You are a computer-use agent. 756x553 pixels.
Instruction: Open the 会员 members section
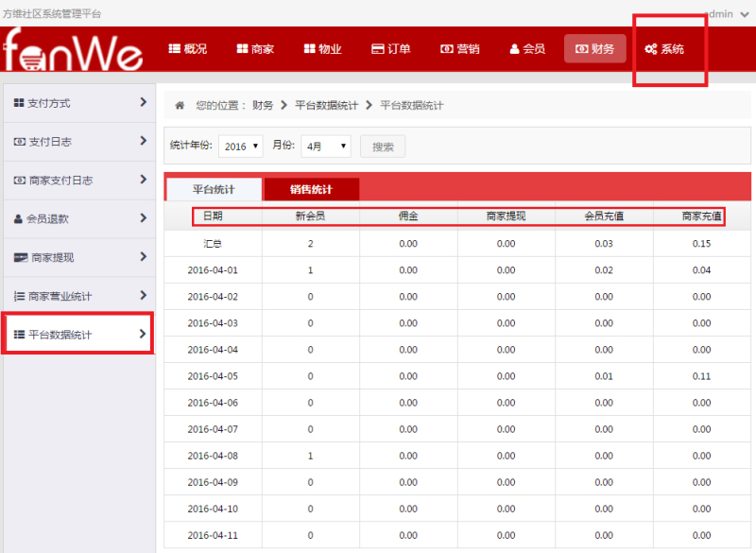(526, 48)
